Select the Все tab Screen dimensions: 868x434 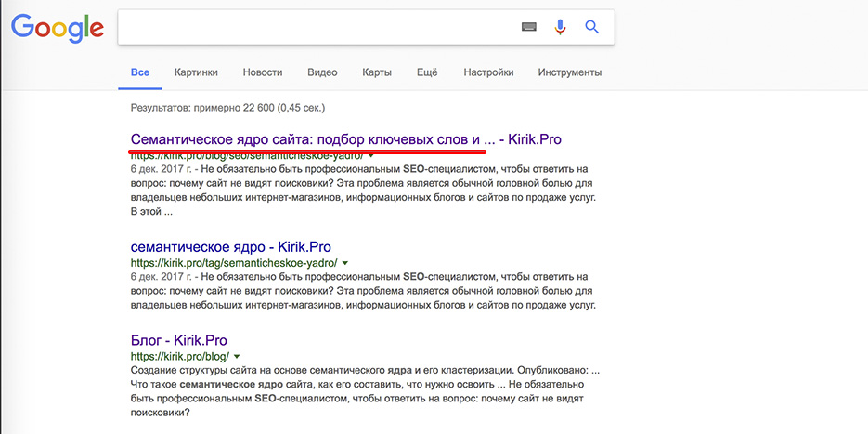click(x=140, y=72)
